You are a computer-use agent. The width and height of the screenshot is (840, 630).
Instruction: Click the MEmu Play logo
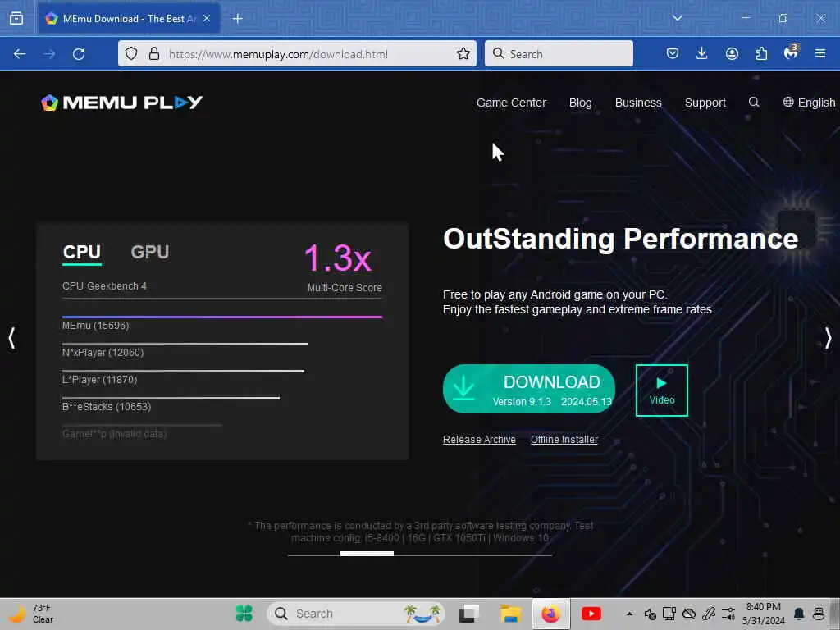[x=121, y=103]
